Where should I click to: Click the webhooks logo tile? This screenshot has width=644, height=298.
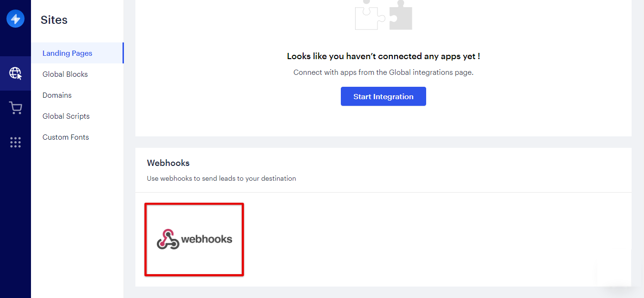click(x=194, y=239)
